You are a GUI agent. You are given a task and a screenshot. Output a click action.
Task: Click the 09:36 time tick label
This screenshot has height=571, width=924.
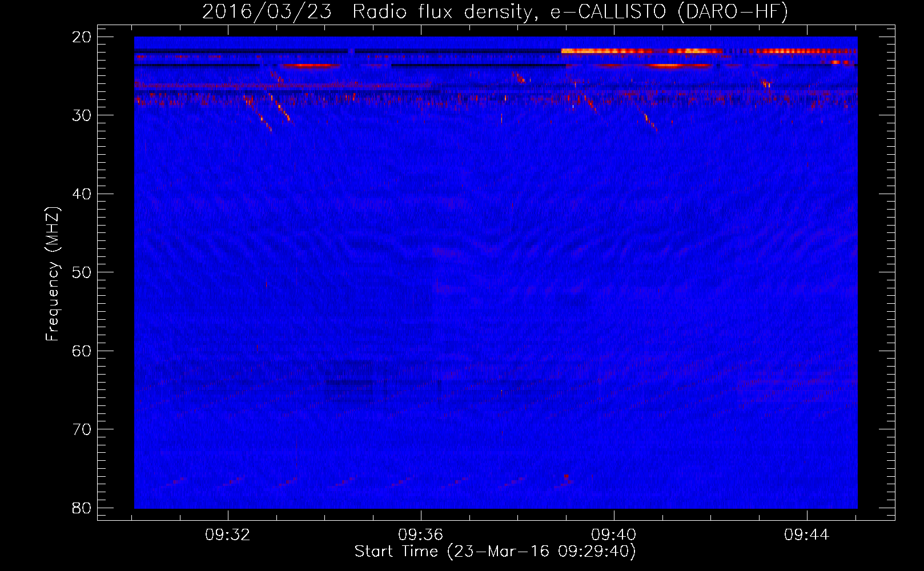421,535
